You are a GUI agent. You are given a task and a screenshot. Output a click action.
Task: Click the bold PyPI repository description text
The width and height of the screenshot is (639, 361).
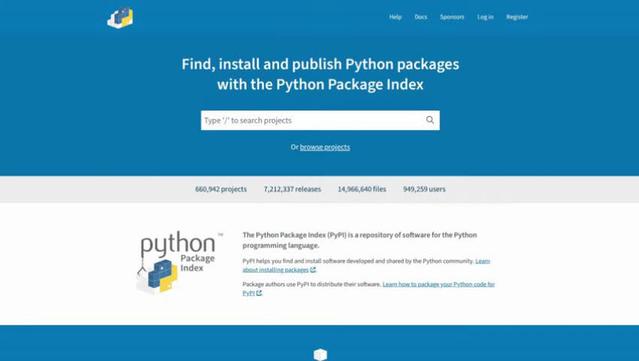pyautogui.click(x=360, y=240)
